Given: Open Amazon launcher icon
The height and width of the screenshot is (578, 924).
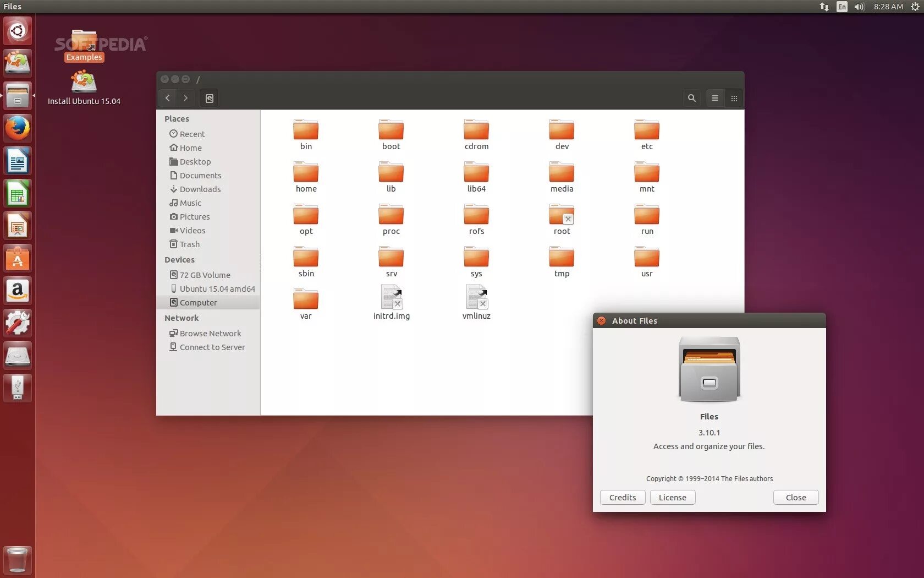Looking at the screenshot, I should click(x=18, y=291).
